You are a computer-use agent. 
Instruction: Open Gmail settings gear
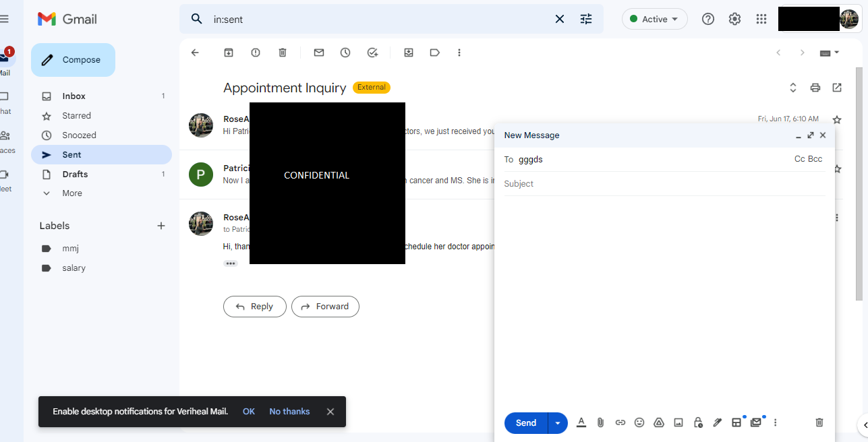click(735, 19)
